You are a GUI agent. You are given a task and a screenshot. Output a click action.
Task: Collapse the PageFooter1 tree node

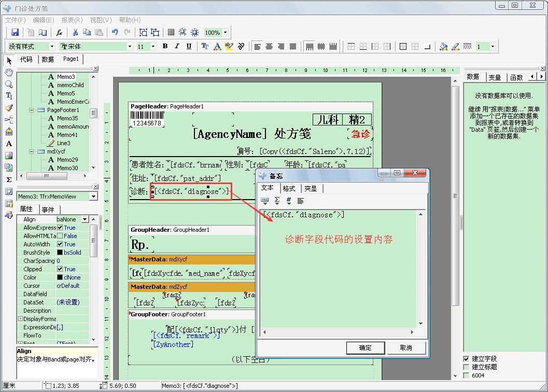coord(32,110)
